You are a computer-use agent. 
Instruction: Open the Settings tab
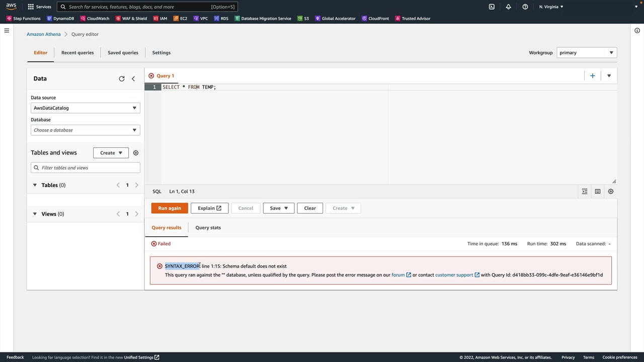click(x=162, y=53)
